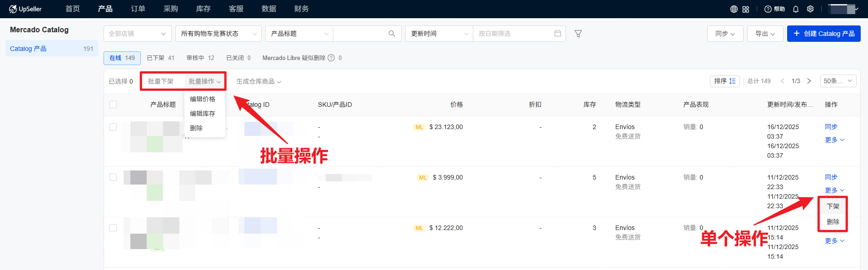Check the $ 23.123,00 product row checkbox
The height and width of the screenshot is (270, 868).
click(x=113, y=127)
